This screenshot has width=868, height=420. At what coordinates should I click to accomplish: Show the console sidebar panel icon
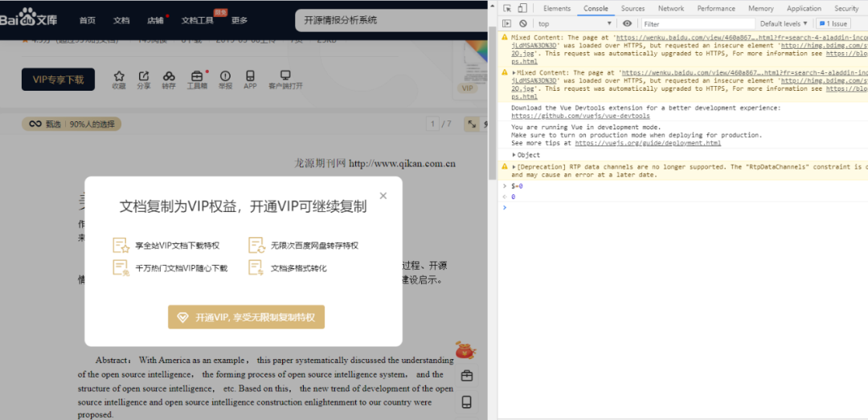tap(506, 24)
